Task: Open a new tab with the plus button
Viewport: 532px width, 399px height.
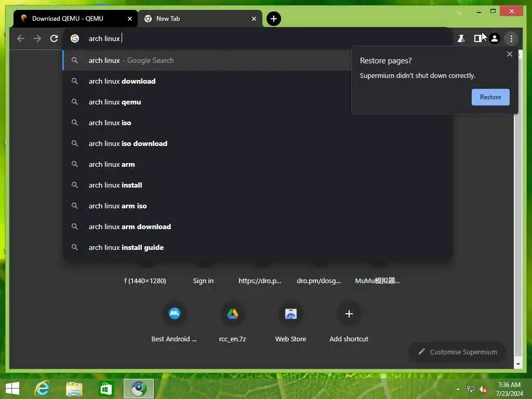Action: [273, 19]
